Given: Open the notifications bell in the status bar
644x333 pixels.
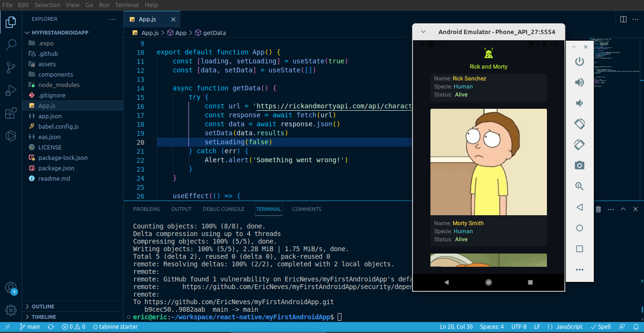Looking at the screenshot, I should [636, 327].
